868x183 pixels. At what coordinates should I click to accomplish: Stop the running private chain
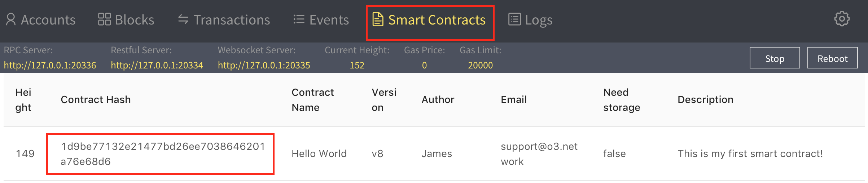[775, 58]
